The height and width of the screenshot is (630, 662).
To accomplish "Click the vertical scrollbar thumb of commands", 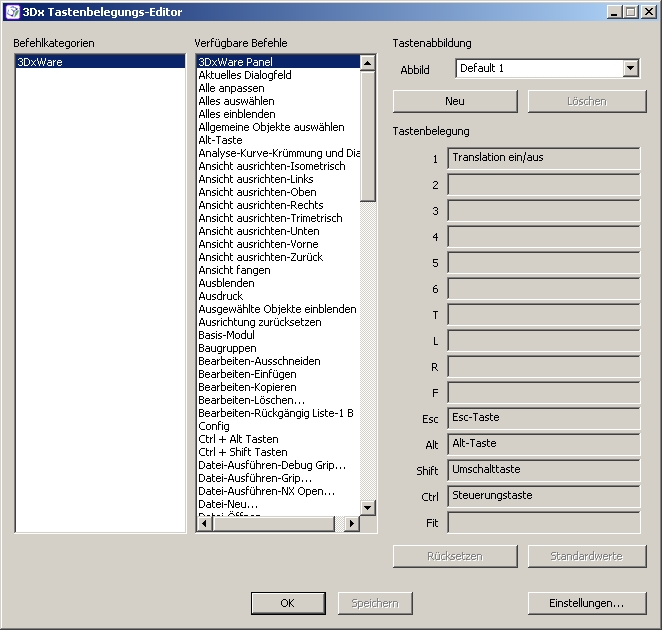I will [368, 136].
